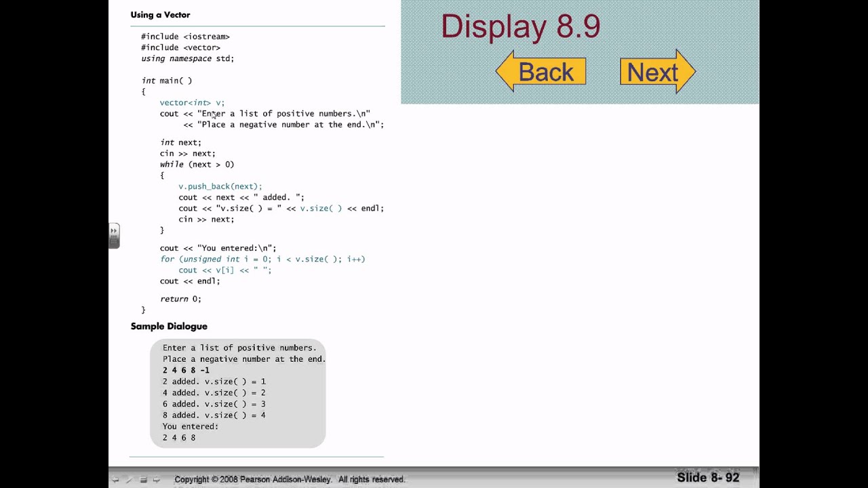Click '6 added. v.size( ) = 3' output
This screenshot has height=488, width=868.
[214, 404]
